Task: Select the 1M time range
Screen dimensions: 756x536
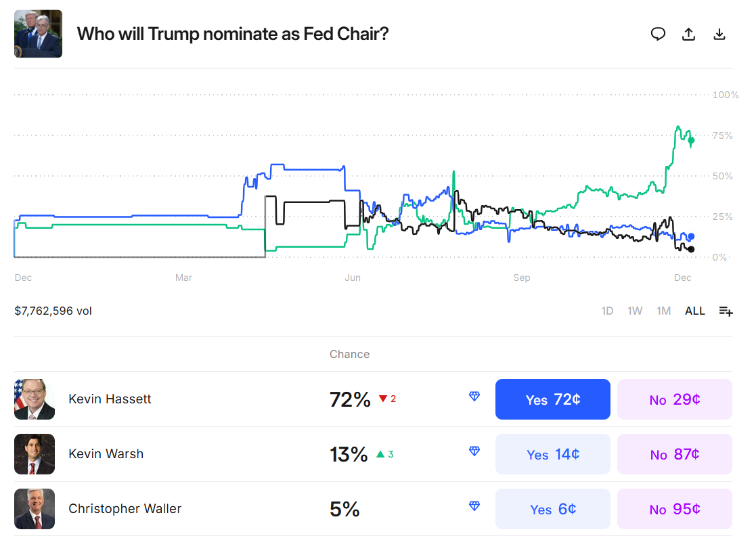Action: pos(664,311)
